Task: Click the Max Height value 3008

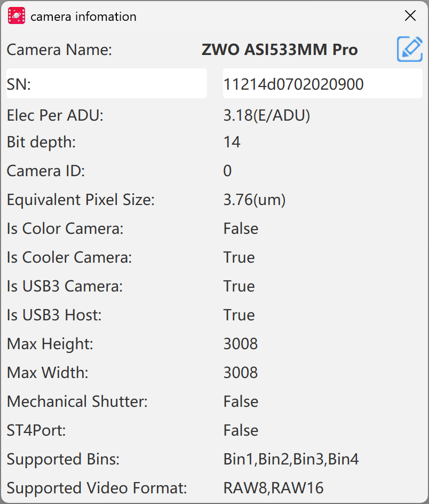Action: 241,344
